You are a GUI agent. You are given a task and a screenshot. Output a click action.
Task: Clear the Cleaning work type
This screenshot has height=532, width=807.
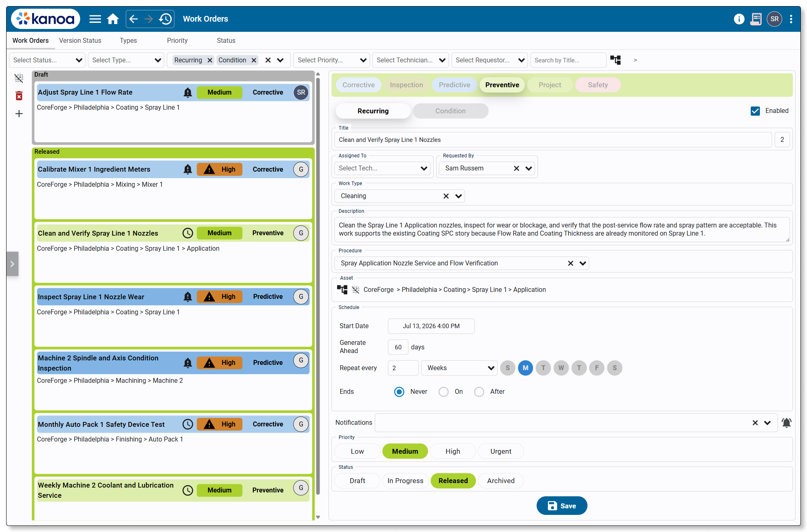[446, 196]
